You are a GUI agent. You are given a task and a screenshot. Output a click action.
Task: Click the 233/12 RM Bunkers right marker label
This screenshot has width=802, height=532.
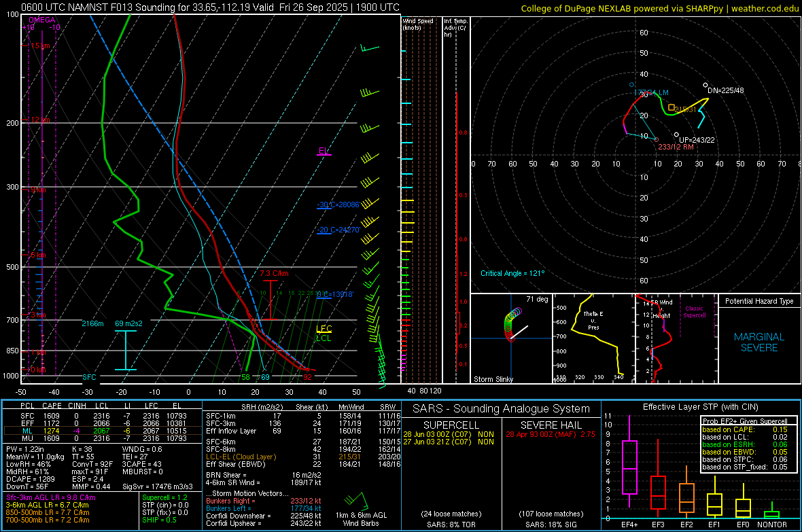pos(676,147)
